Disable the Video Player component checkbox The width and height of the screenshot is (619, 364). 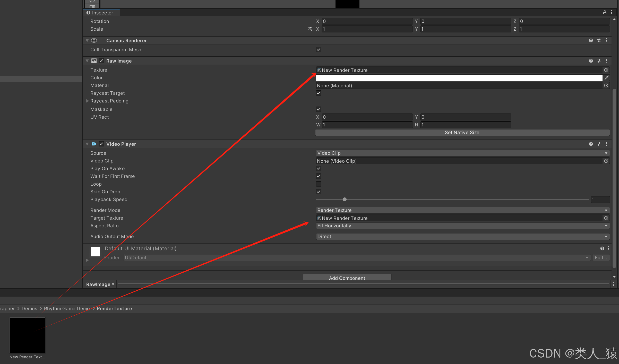101,144
